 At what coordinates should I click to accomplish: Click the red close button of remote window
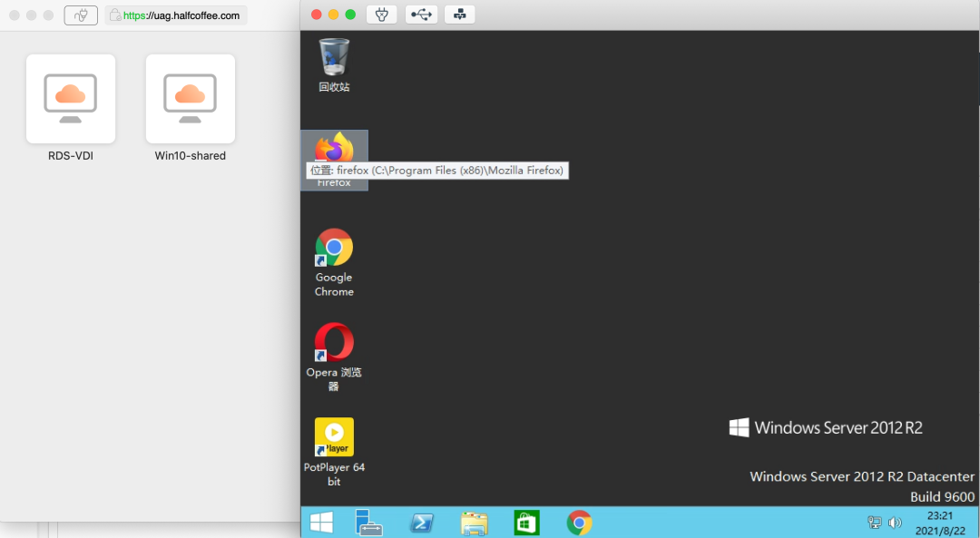point(317,15)
